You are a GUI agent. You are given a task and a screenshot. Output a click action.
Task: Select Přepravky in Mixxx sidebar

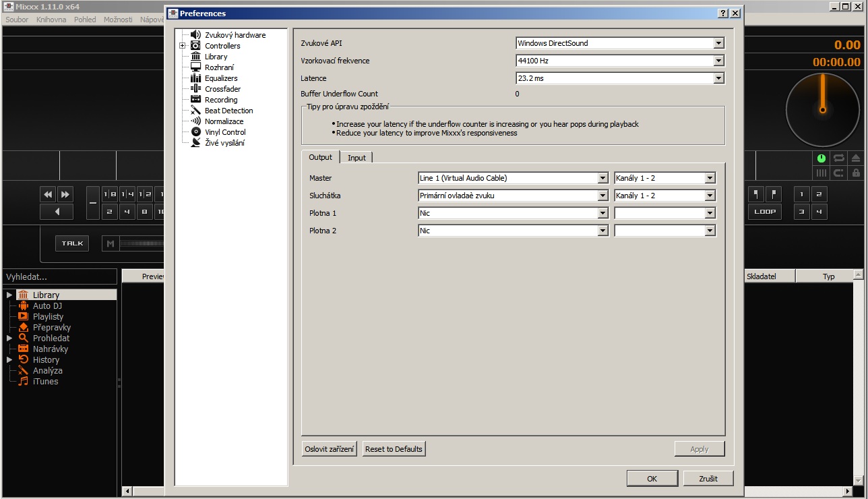coord(51,327)
